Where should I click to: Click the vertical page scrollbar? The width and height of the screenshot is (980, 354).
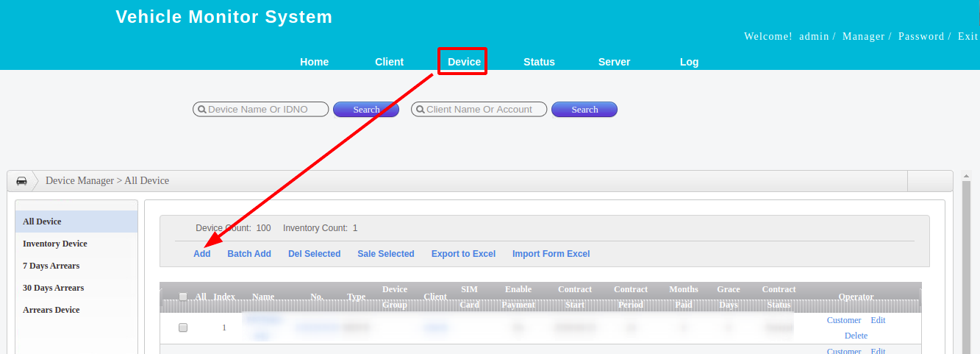coord(966,265)
